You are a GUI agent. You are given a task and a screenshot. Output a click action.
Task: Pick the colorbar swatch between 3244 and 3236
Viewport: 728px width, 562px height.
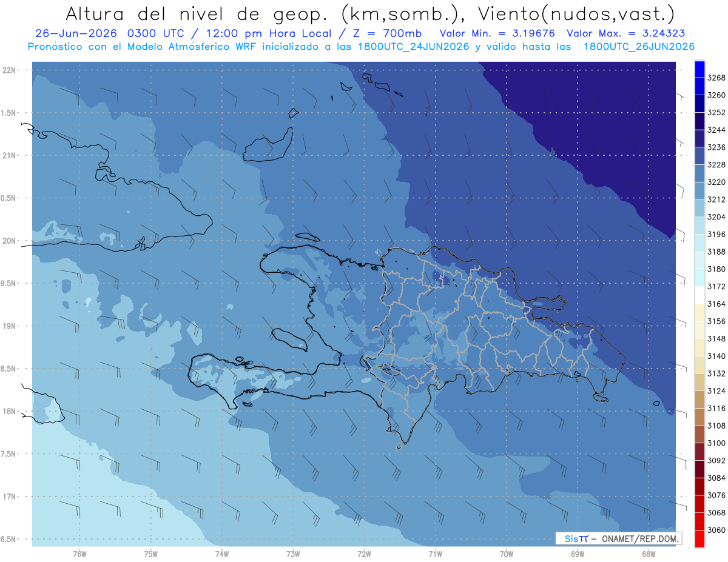tap(699, 139)
